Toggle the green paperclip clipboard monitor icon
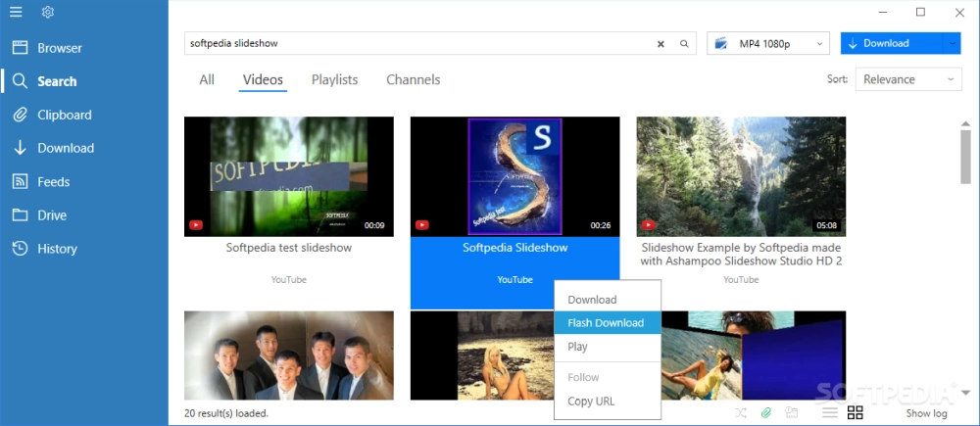Screen dimensions: 980x426 click(766, 412)
